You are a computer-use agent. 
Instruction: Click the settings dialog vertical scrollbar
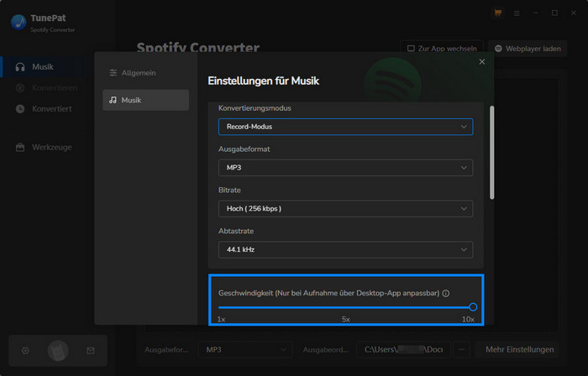491,153
